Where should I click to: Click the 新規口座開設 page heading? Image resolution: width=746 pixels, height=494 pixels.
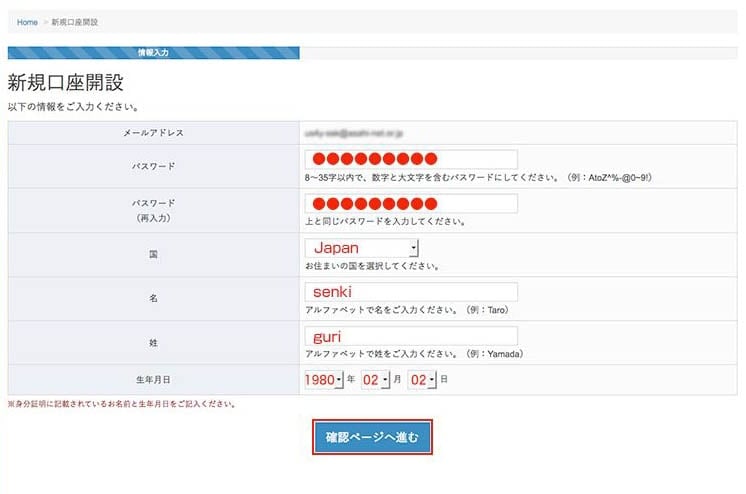click(65, 83)
